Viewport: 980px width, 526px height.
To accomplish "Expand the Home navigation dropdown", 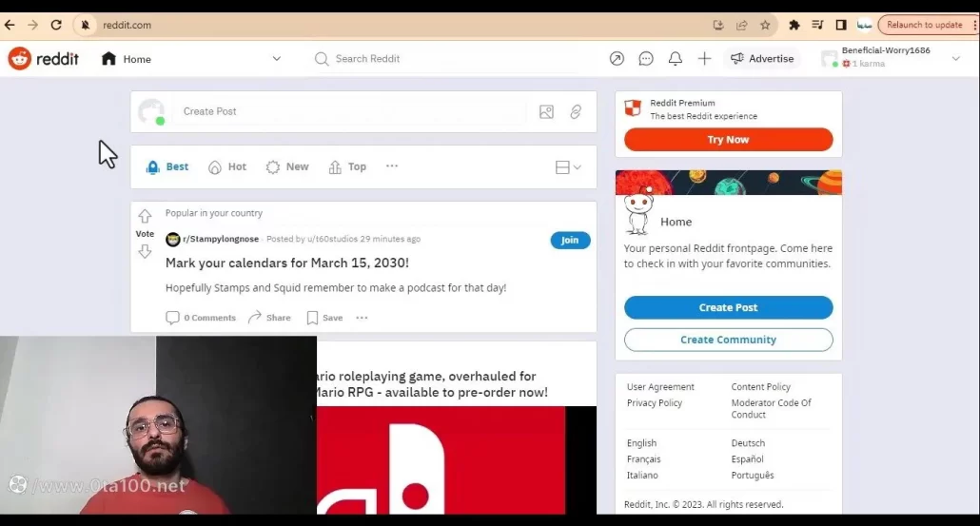I will (x=277, y=59).
